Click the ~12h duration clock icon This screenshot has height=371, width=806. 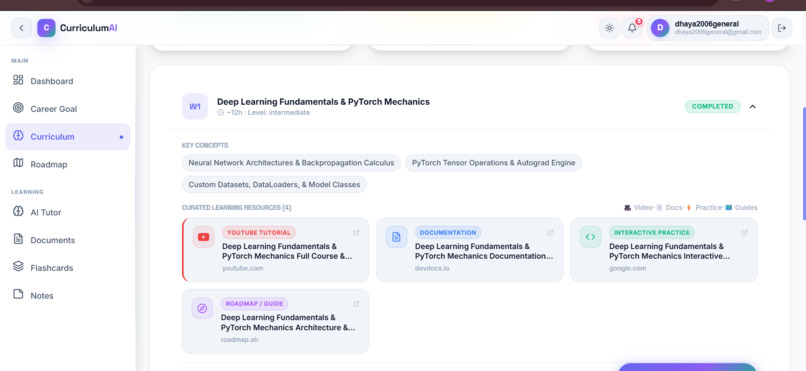[x=221, y=113]
